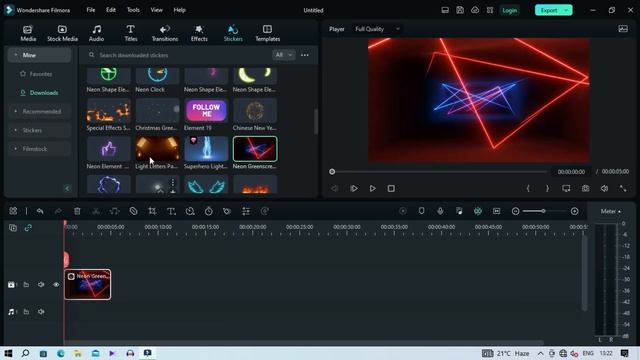Open the Tools menu
The image size is (640, 360).
click(x=133, y=10)
